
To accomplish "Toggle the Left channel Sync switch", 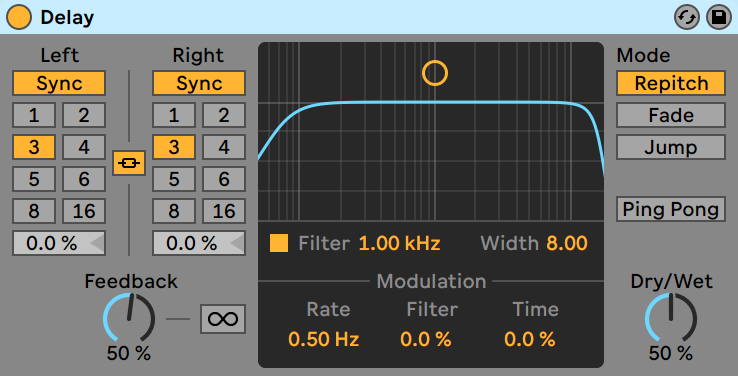I will (59, 83).
